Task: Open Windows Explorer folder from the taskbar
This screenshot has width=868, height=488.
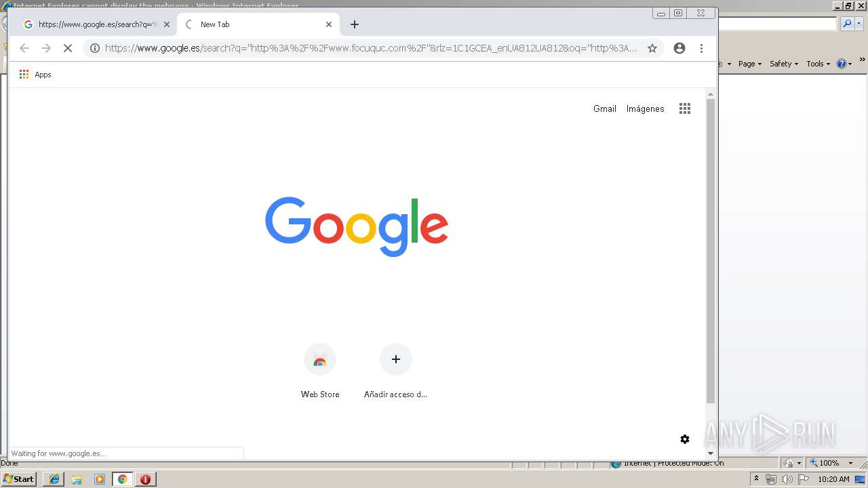Action: click(77, 479)
